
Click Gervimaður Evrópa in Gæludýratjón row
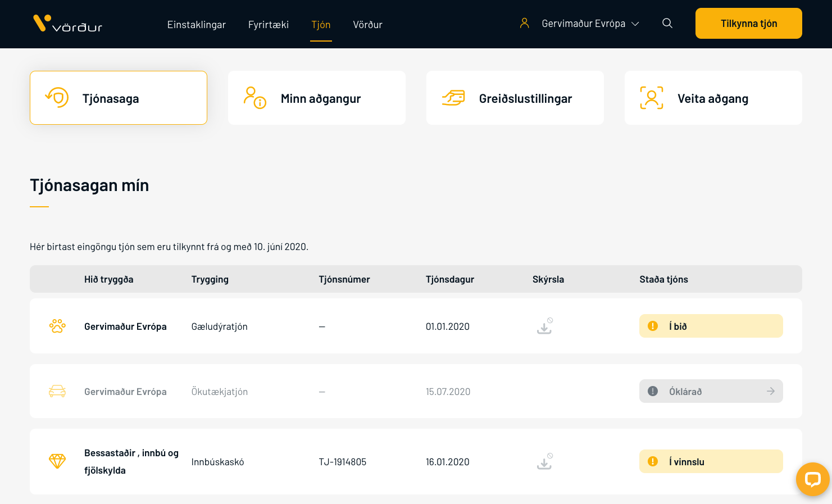pos(125,326)
